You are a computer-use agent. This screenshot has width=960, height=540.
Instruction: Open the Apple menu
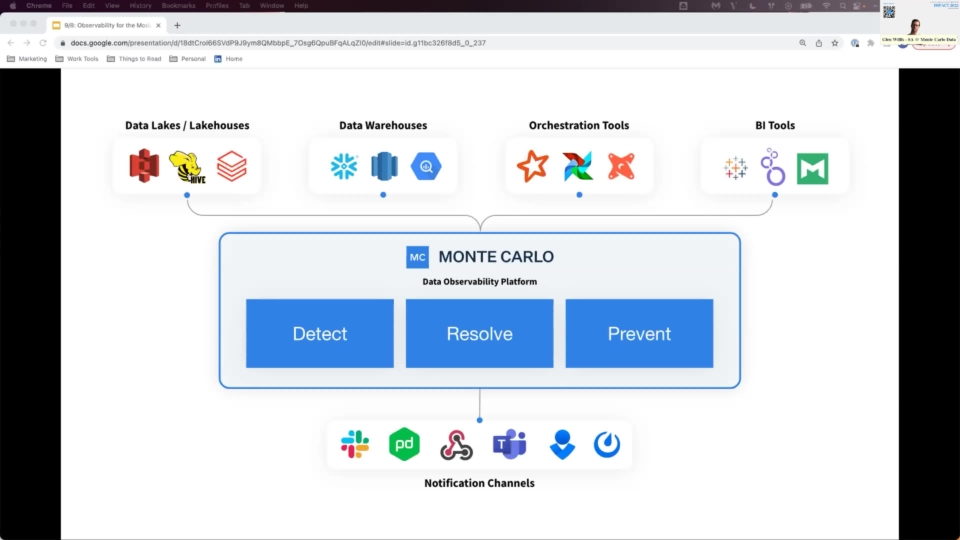(12, 6)
